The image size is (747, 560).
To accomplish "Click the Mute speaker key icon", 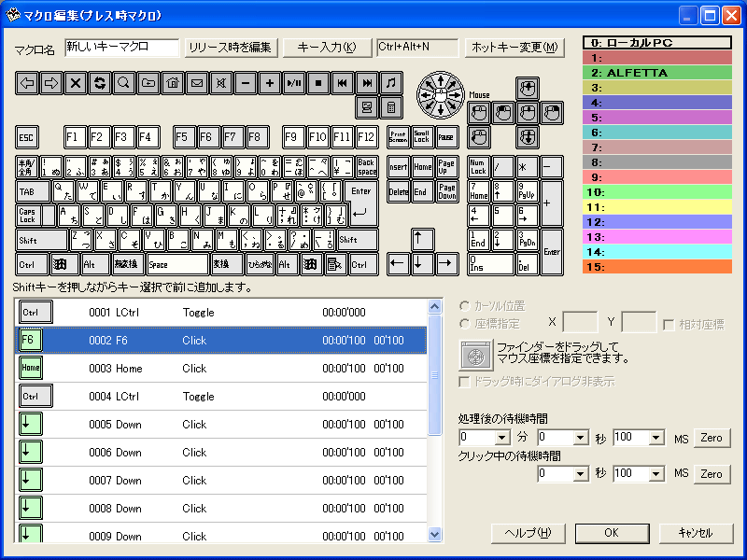I will point(221,83).
